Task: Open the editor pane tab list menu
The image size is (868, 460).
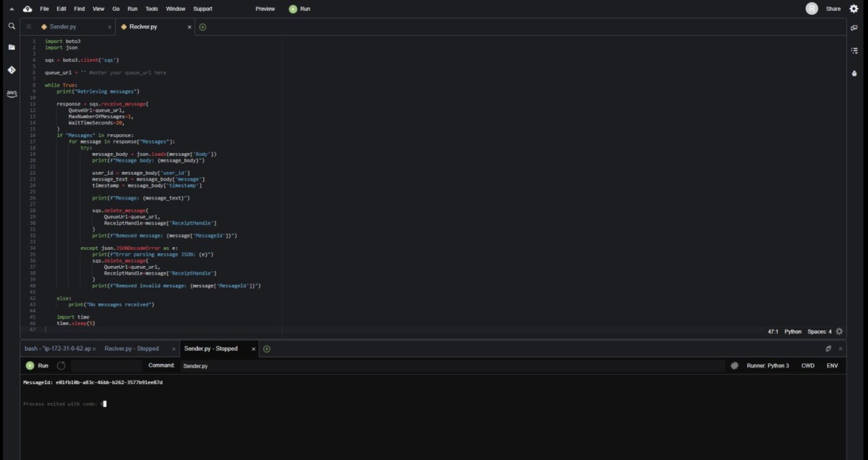Action: [x=29, y=27]
